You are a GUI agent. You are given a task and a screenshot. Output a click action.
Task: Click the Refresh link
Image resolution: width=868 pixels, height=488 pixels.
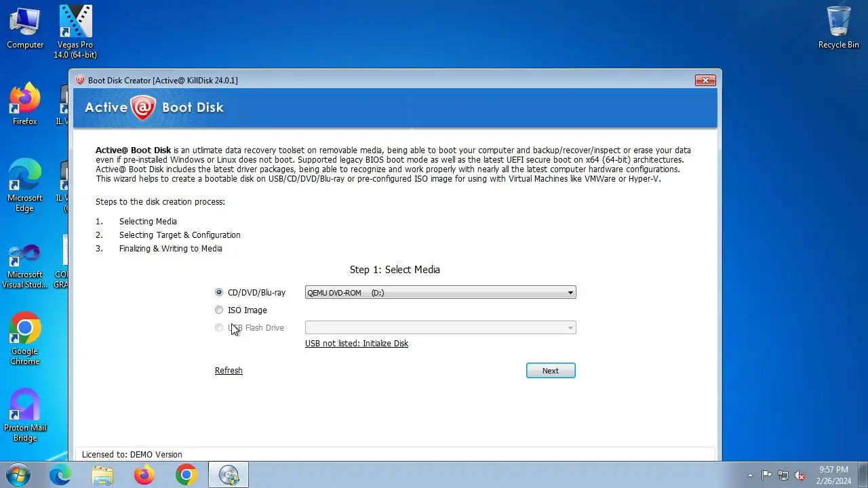pos(229,371)
